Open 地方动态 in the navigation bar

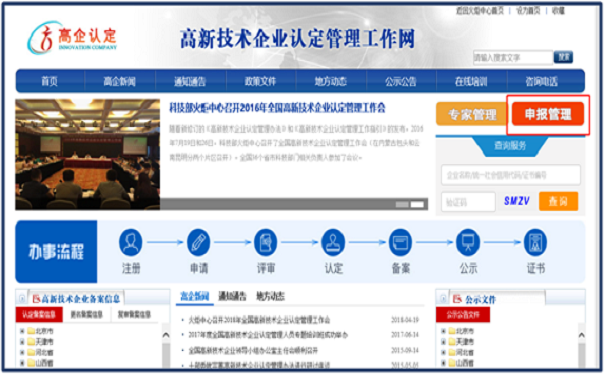pos(331,81)
